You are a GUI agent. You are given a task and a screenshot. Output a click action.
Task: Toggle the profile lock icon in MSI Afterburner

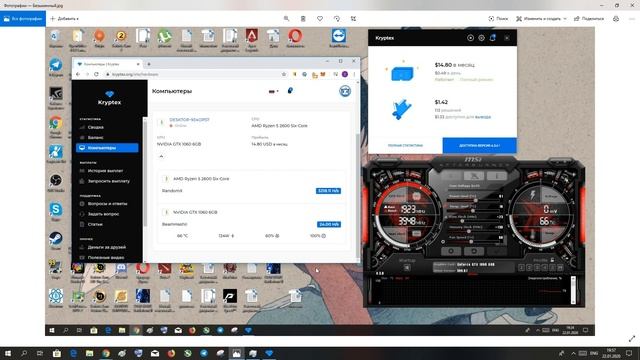(x=552, y=260)
